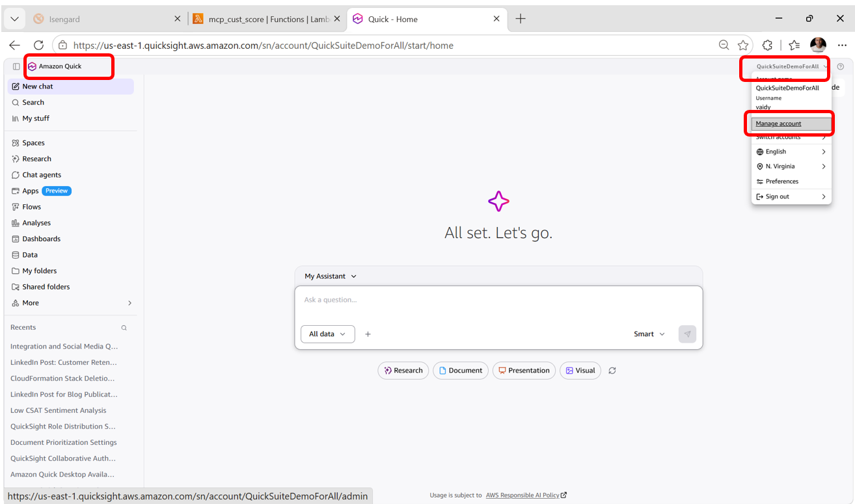Image resolution: width=855 pixels, height=504 pixels.
Task: Close the Isengard browser tab
Action: [178, 19]
